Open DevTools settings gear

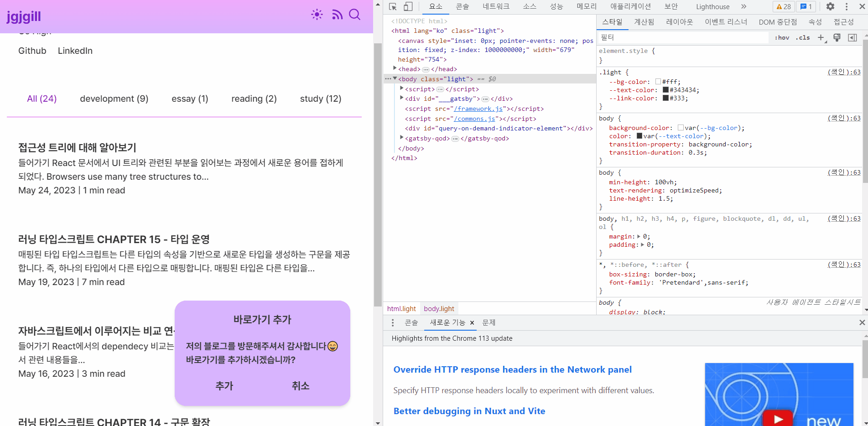pos(830,6)
